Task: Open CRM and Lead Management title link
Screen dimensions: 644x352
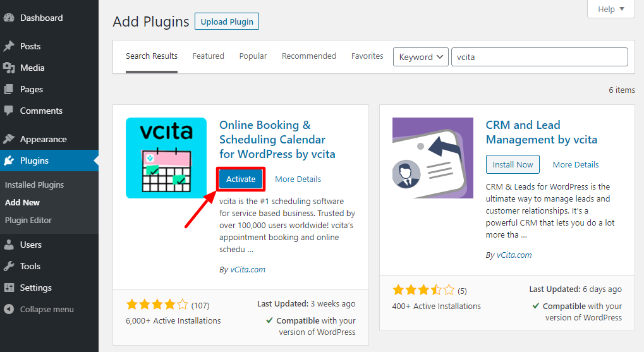Action: coord(542,132)
